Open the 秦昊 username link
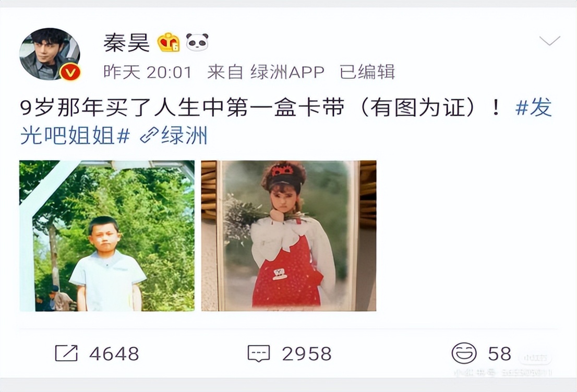This screenshot has height=392, width=577. pos(126,43)
